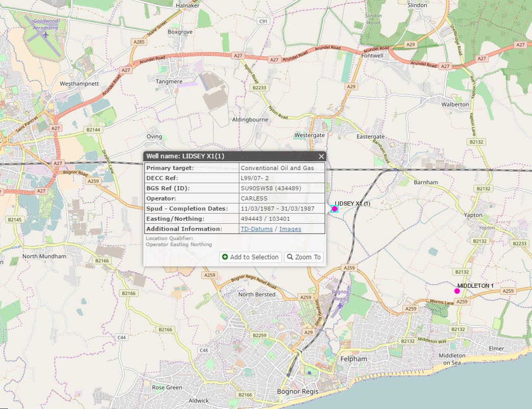532x409 pixels.
Task: Click the Goodwood Aerodrome airplane icon
Action: click(46, 35)
